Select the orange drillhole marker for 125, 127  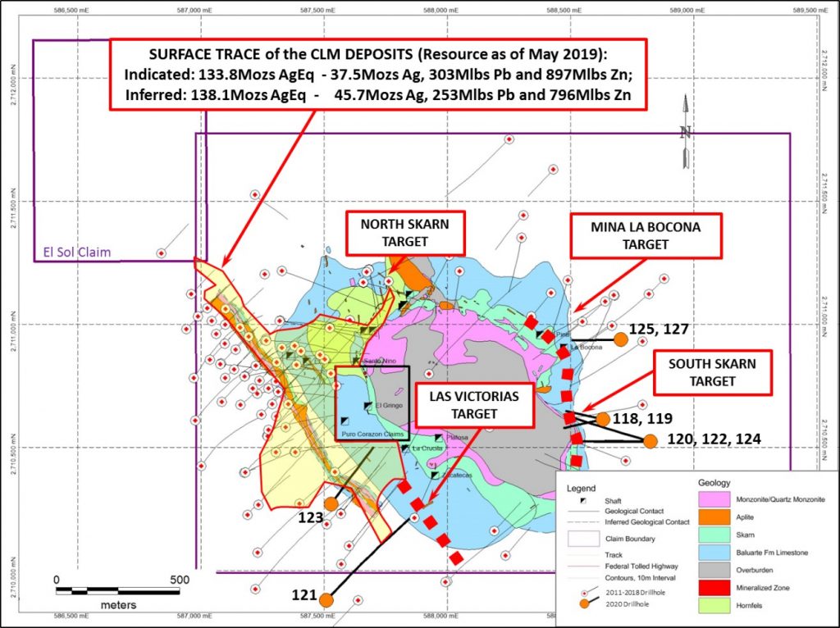click(621, 339)
